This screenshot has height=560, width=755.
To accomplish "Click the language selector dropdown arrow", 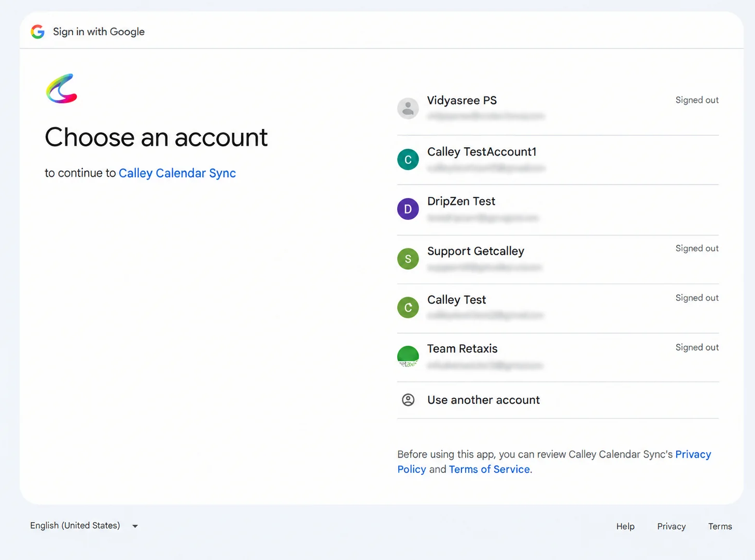I will coord(135,526).
